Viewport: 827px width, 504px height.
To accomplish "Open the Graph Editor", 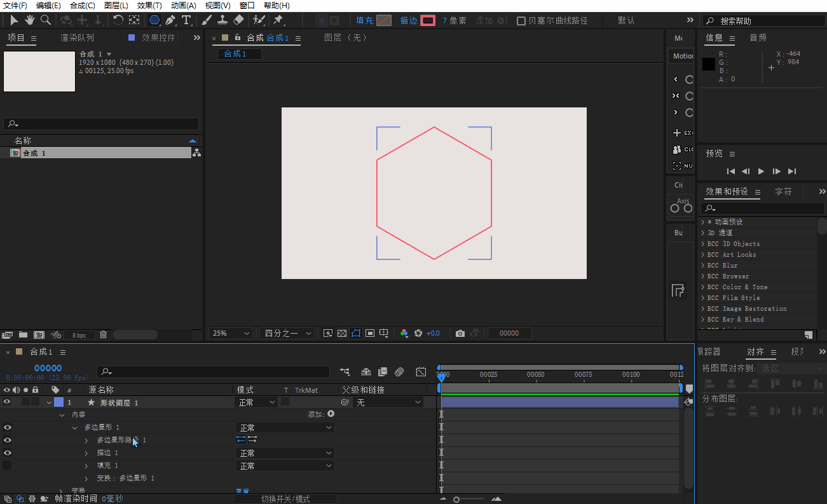I will pyautogui.click(x=421, y=372).
